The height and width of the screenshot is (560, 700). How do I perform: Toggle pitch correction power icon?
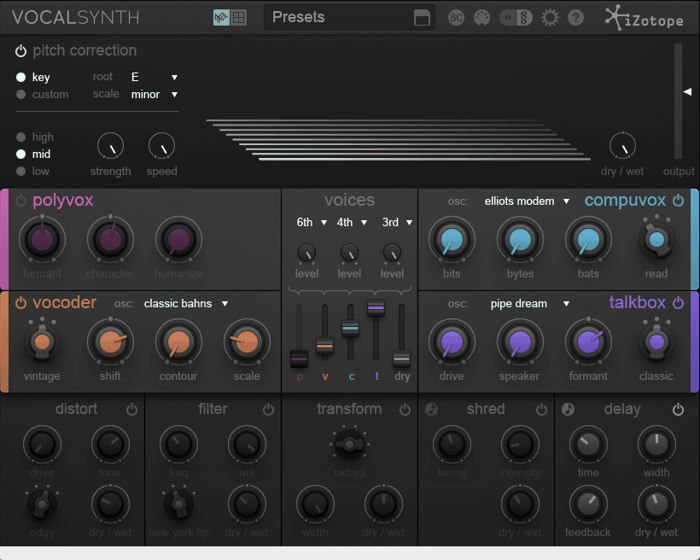click(x=21, y=51)
